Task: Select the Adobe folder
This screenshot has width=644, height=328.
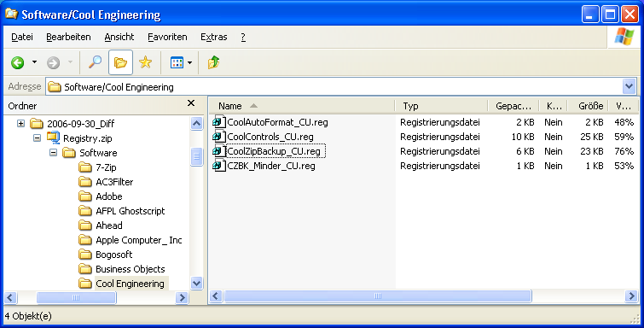Action: (109, 196)
